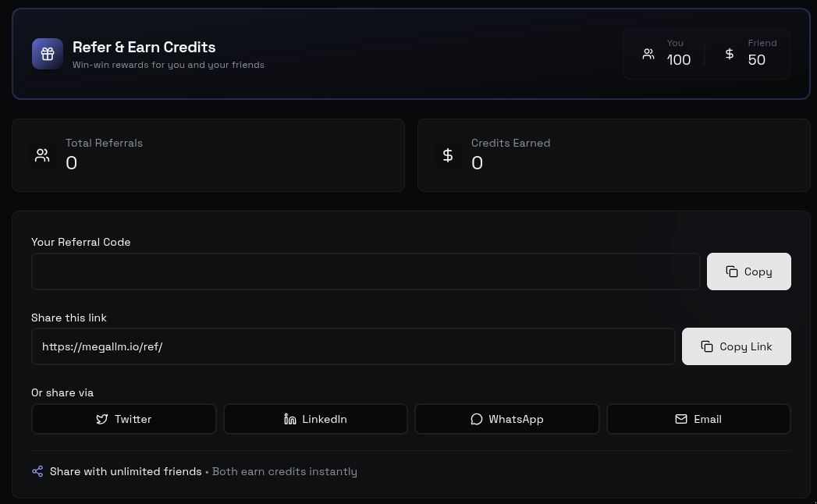The height and width of the screenshot is (504, 817).
Task: Click the value 100 under You
Action: [678, 60]
